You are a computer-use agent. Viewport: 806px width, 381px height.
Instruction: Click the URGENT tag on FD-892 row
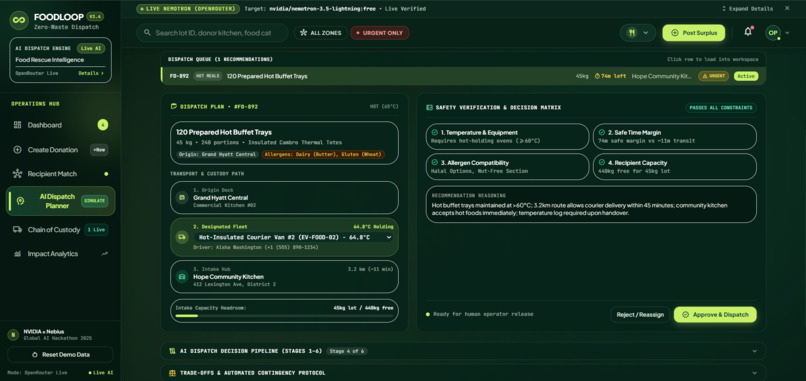pyautogui.click(x=713, y=76)
